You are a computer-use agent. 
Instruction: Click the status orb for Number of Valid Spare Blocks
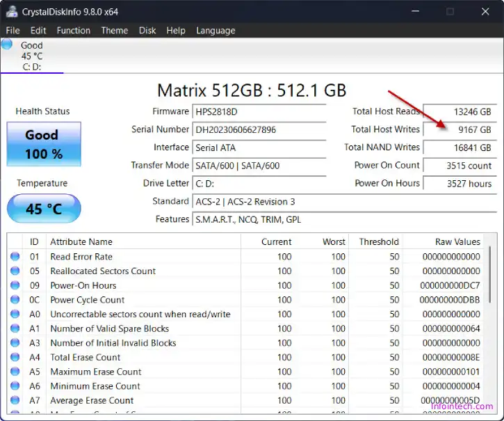15,328
